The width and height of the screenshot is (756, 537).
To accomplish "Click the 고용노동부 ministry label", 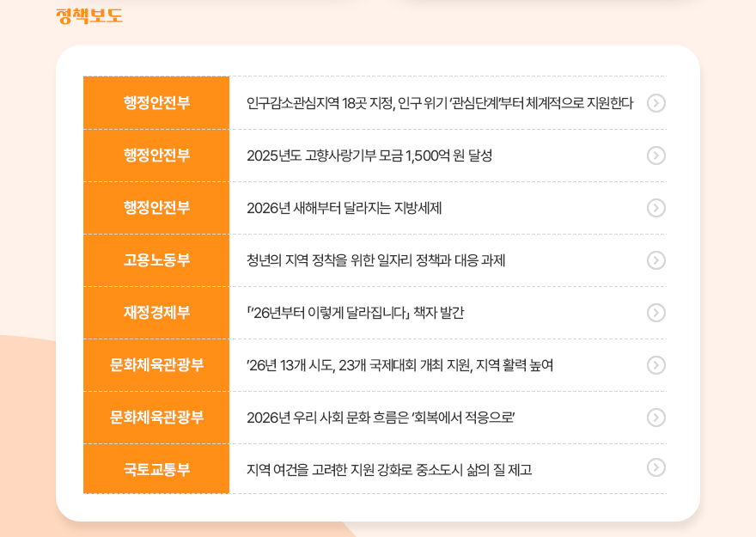I will (x=155, y=260).
